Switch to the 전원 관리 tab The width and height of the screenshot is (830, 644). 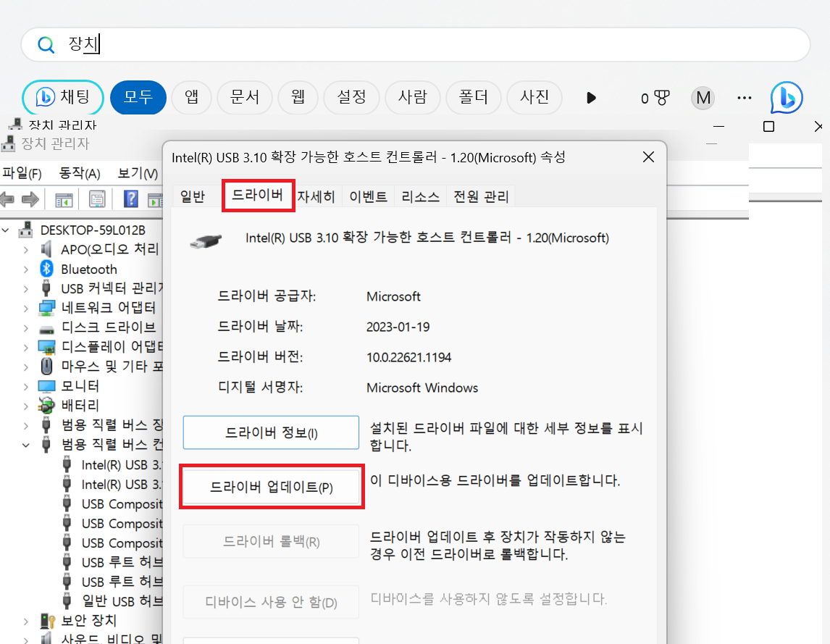pyautogui.click(x=481, y=197)
